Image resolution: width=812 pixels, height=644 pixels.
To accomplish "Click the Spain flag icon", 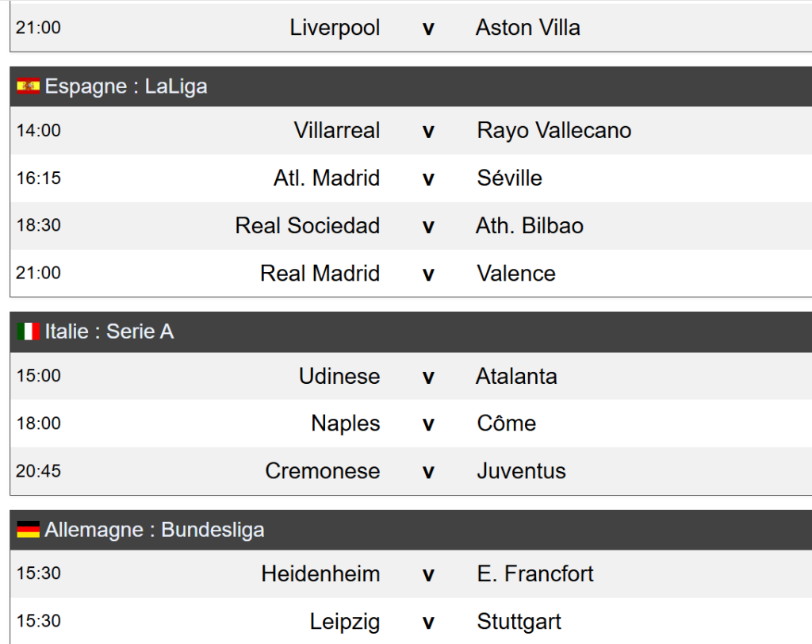I will pos(29,86).
